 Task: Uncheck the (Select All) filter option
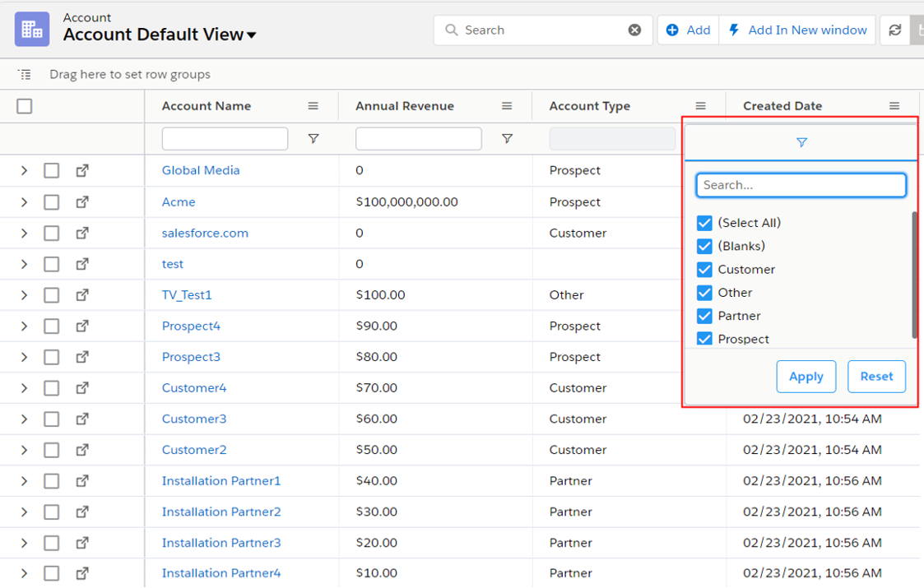click(704, 223)
